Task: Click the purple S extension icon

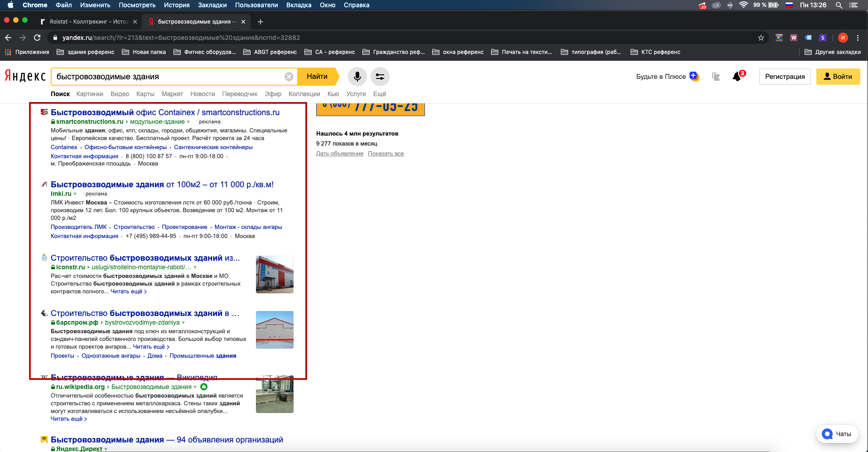Action: pyautogui.click(x=823, y=38)
